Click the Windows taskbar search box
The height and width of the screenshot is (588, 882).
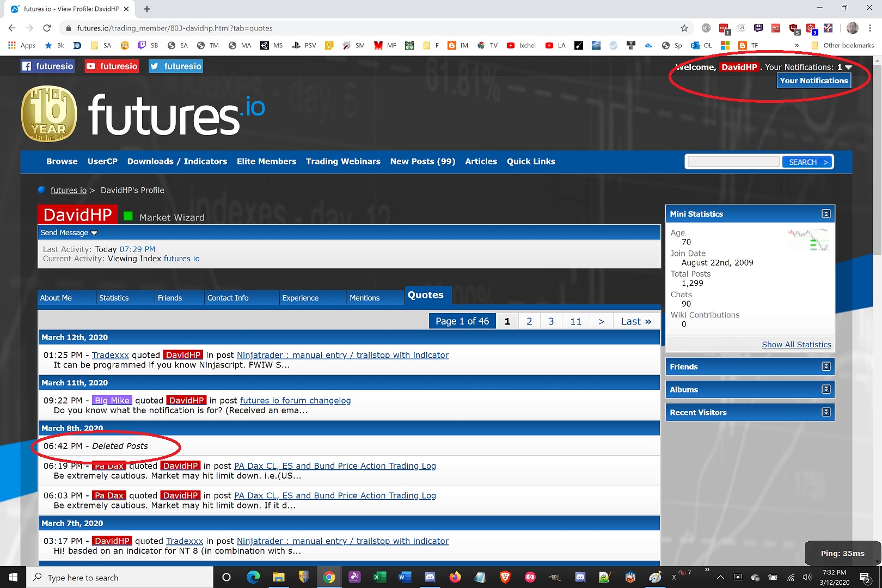coord(120,577)
